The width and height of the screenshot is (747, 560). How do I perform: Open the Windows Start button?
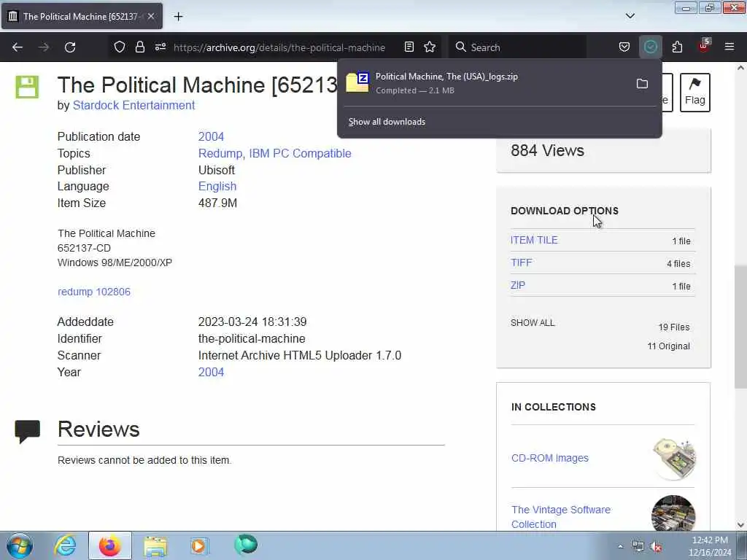(20, 545)
